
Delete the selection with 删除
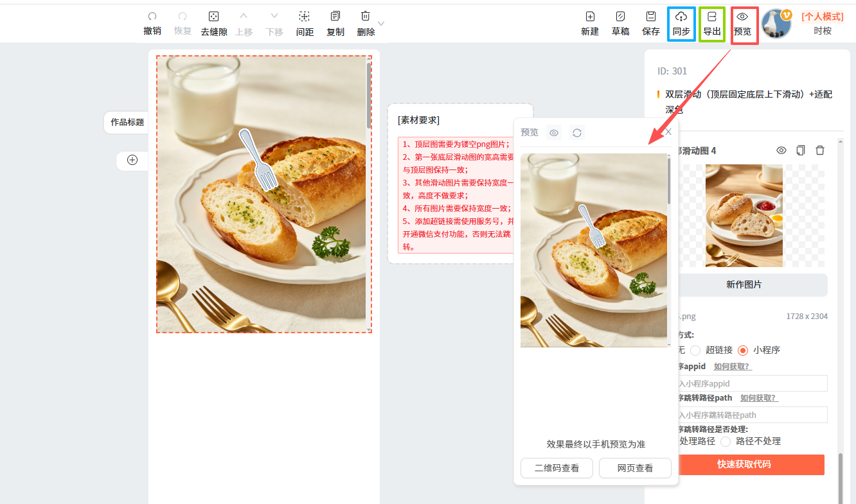[x=366, y=24]
